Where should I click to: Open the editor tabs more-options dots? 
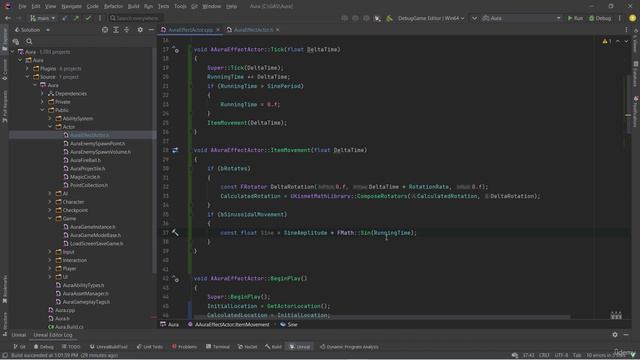[x=626, y=30]
